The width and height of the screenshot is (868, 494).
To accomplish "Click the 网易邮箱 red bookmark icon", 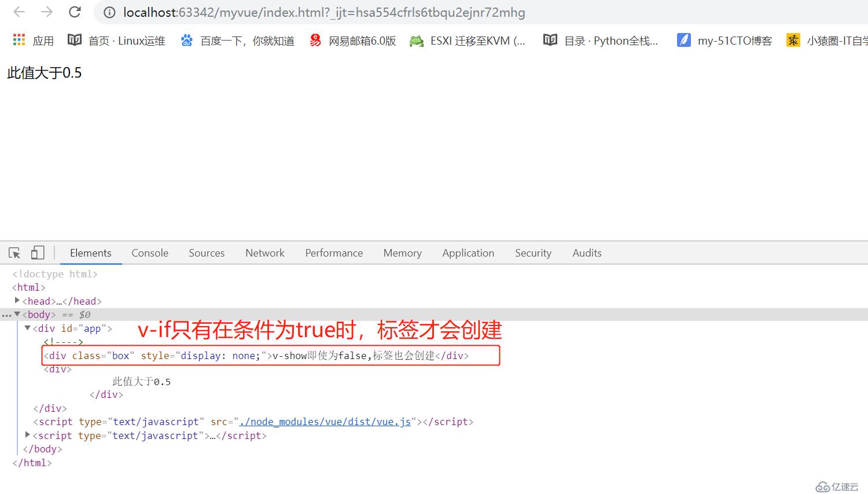I will click(x=315, y=40).
